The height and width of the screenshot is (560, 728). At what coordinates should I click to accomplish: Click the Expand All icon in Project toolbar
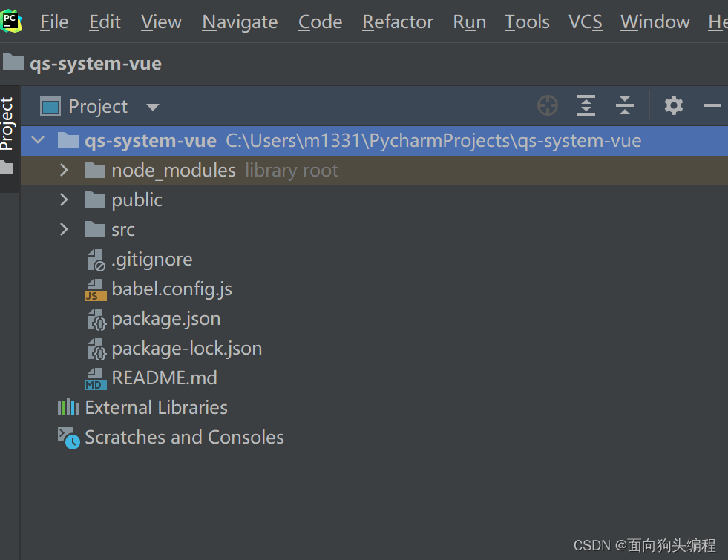click(586, 106)
